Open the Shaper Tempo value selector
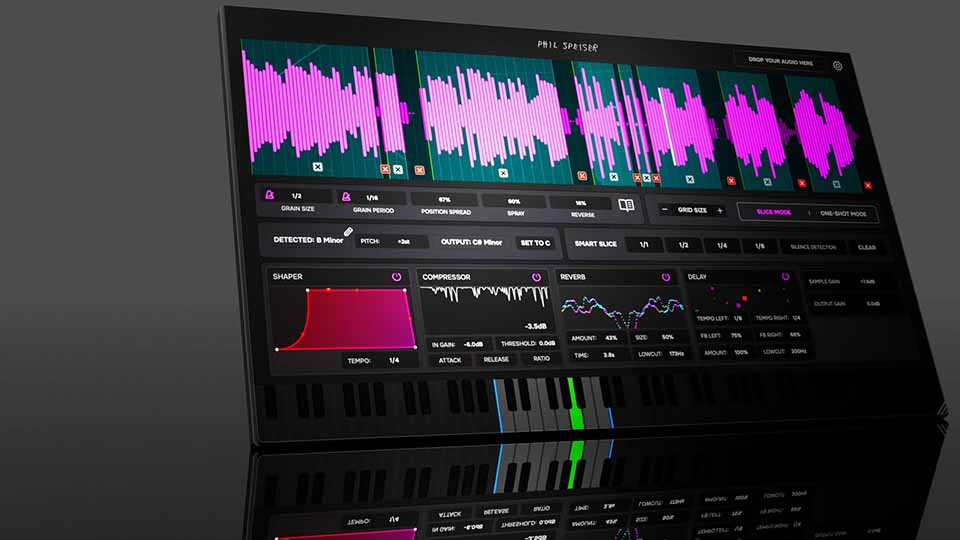 [393, 360]
